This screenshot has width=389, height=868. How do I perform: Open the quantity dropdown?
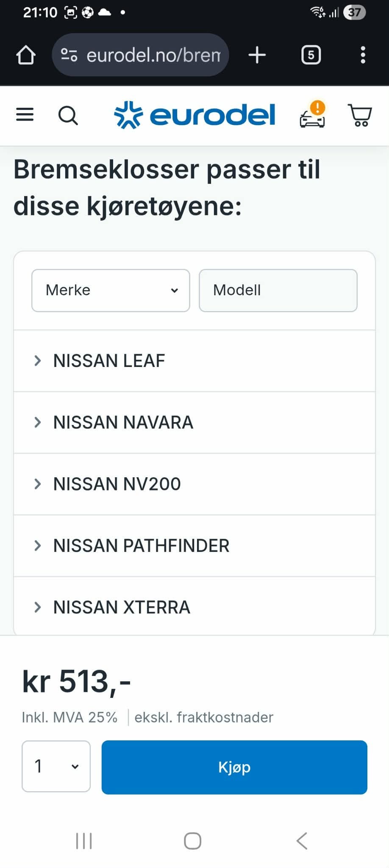point(56,766)
